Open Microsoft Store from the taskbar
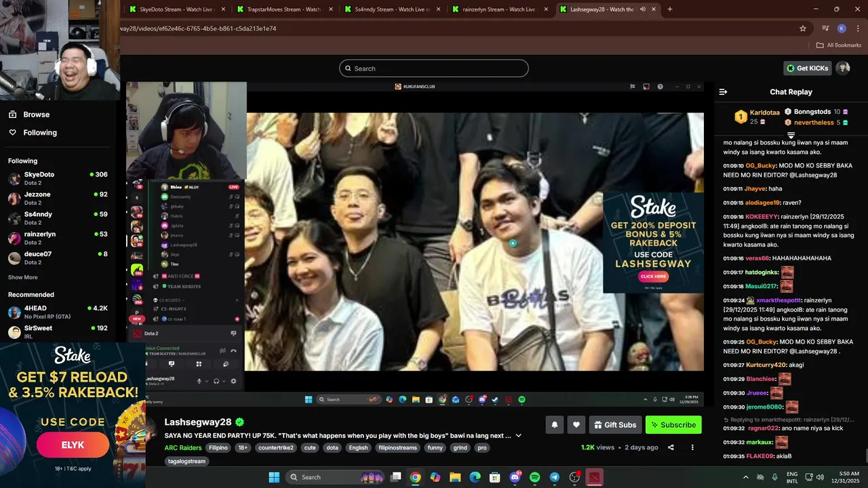 tap(495, 477)
